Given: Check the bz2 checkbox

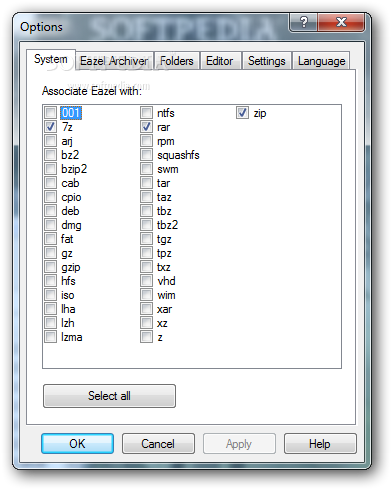Looking at the screenshot, I should [x=51, y=155].
